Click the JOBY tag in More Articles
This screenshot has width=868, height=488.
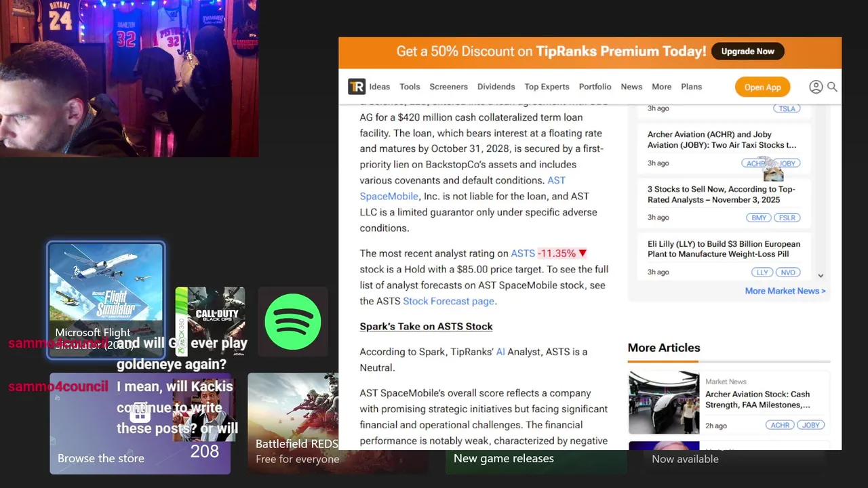(811, 425)
